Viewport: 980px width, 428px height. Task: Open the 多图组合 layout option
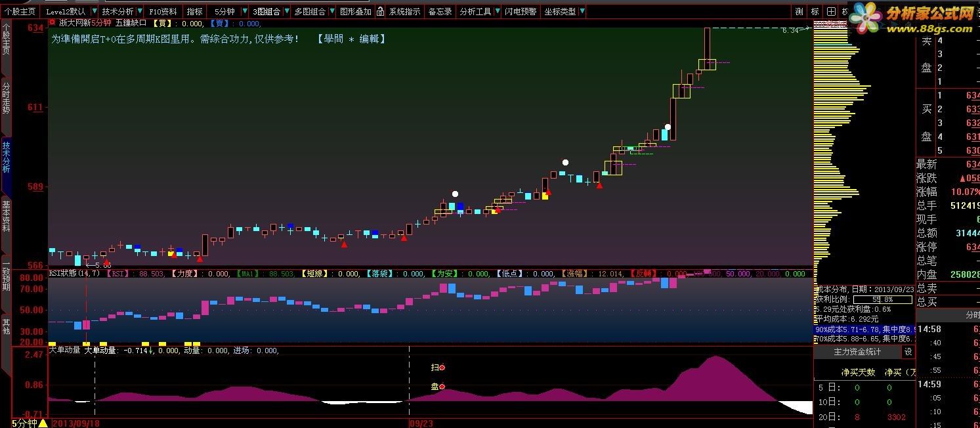[x=309, y=11]
